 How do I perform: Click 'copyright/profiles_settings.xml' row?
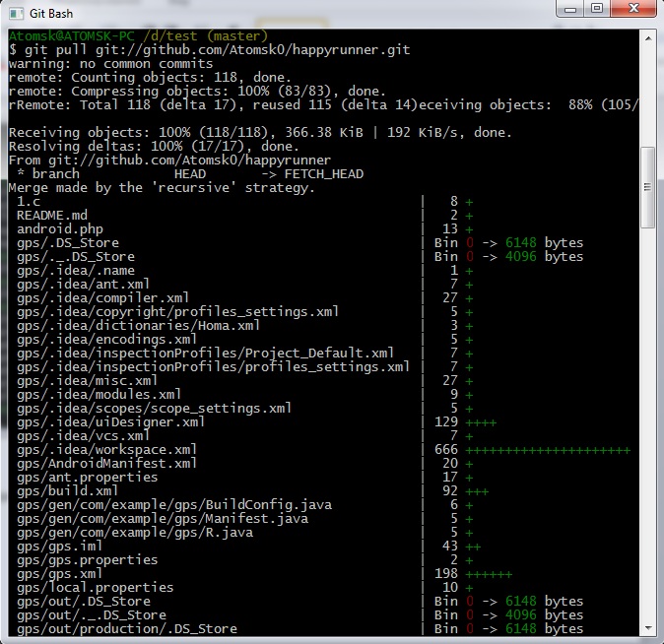click(245, 312)
